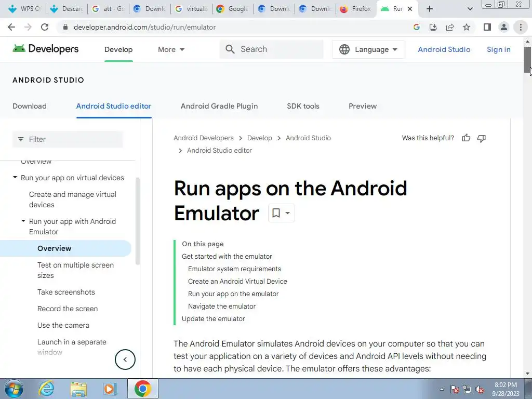Open Use the camera sidebar item

[x=63, y=325]
